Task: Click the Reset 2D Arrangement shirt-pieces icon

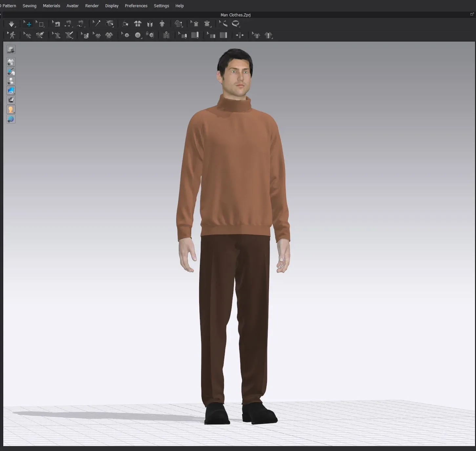Action: [138, 24]
